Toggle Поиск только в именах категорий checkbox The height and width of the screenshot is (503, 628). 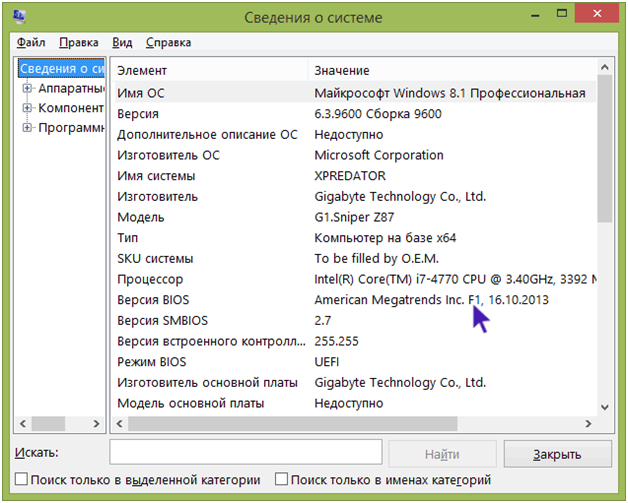[x=281, y=480]
